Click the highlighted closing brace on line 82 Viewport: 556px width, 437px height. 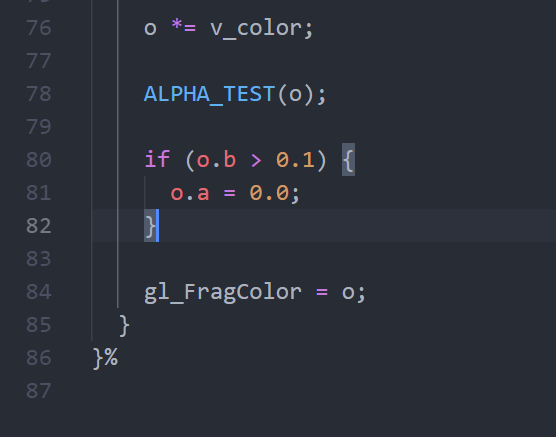(x=150, y=226)
